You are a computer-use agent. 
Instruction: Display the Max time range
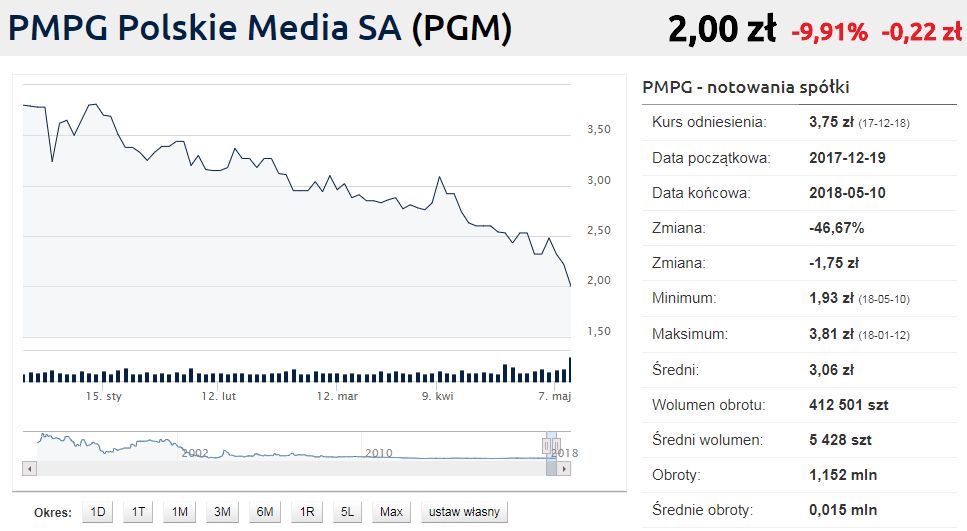[x=391, y=512]
